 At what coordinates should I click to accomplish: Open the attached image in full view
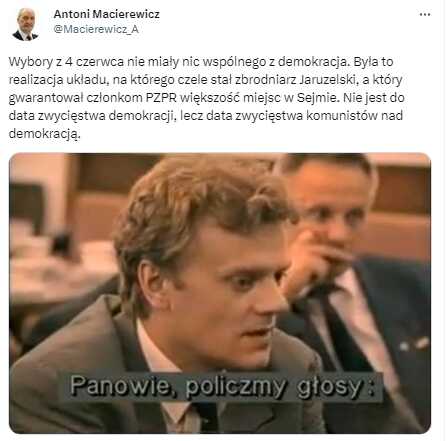[x=220, y=293]
